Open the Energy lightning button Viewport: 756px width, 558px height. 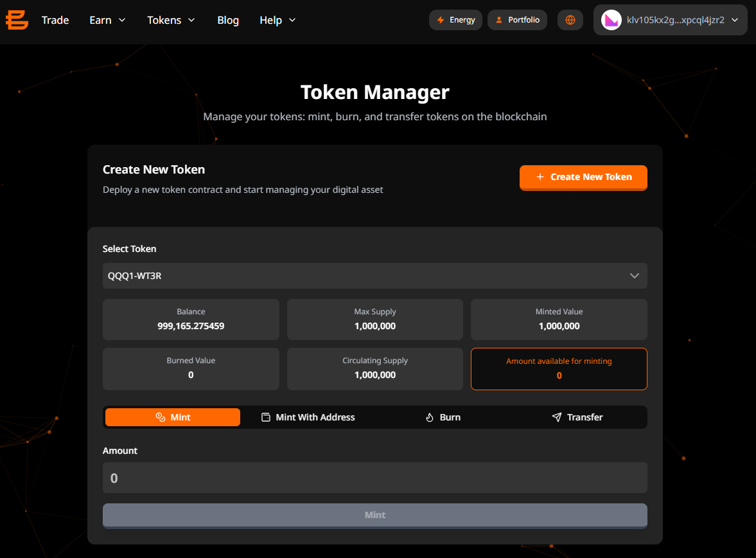[x=455, y=20]
